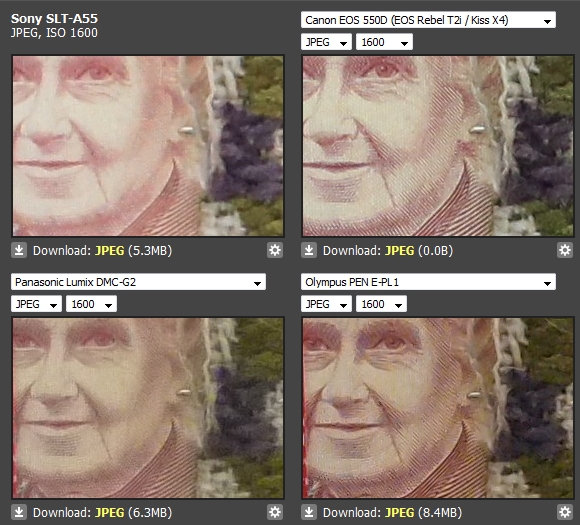Open the Olympus PEN E-PL1 camera dropdown
580x525 pixels.
428,282
